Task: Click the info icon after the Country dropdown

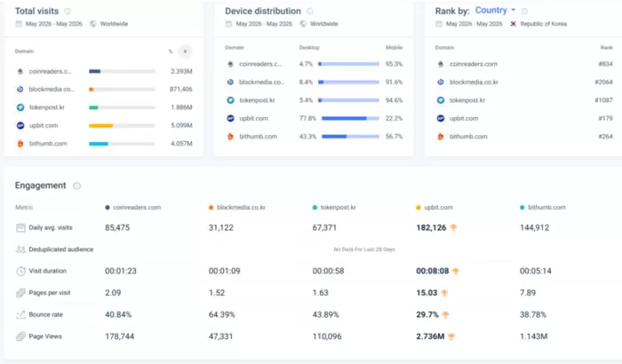Action: (x=524, y=12)
